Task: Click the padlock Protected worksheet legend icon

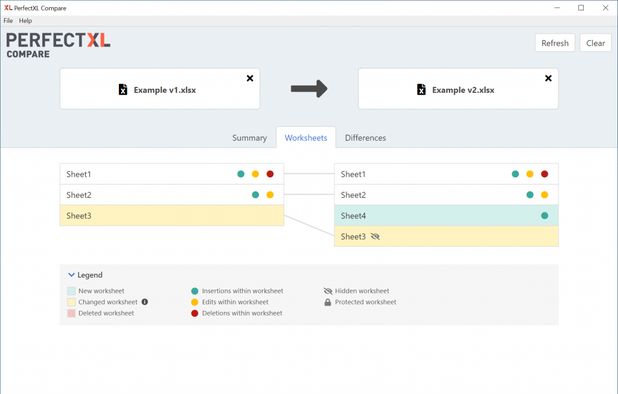Action: 328,302
